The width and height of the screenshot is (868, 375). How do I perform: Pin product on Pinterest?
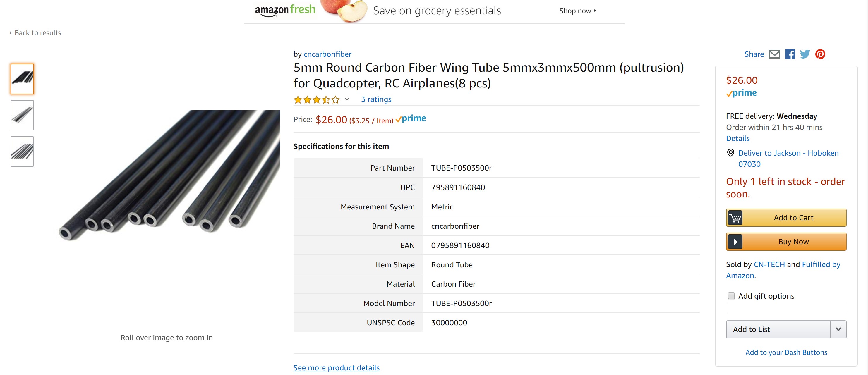coord(820,54)
